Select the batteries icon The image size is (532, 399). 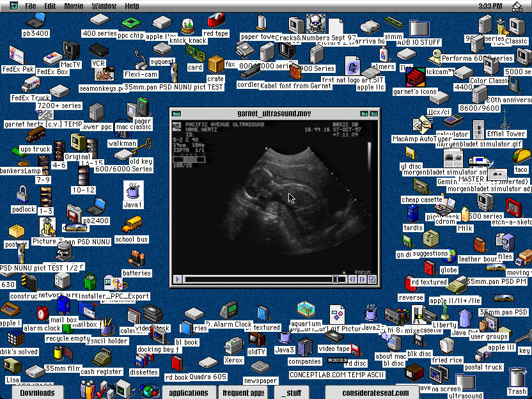(x=136, y=258)
